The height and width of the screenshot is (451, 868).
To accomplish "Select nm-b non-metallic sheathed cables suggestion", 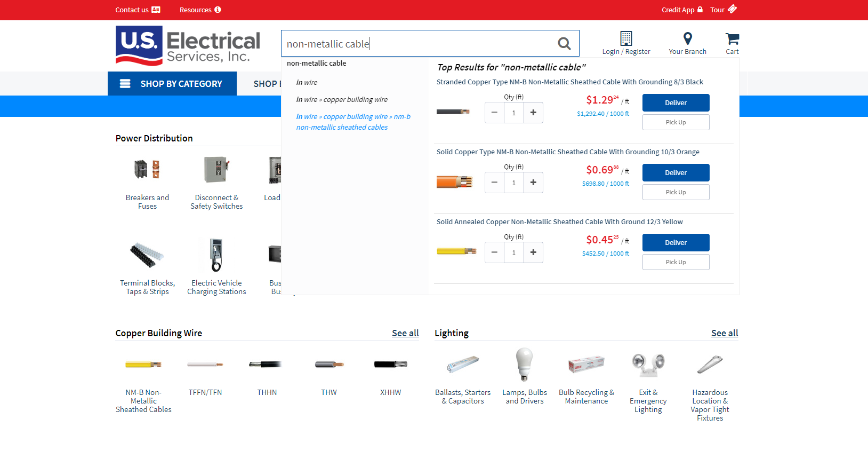I will click(x=353, y=122).
